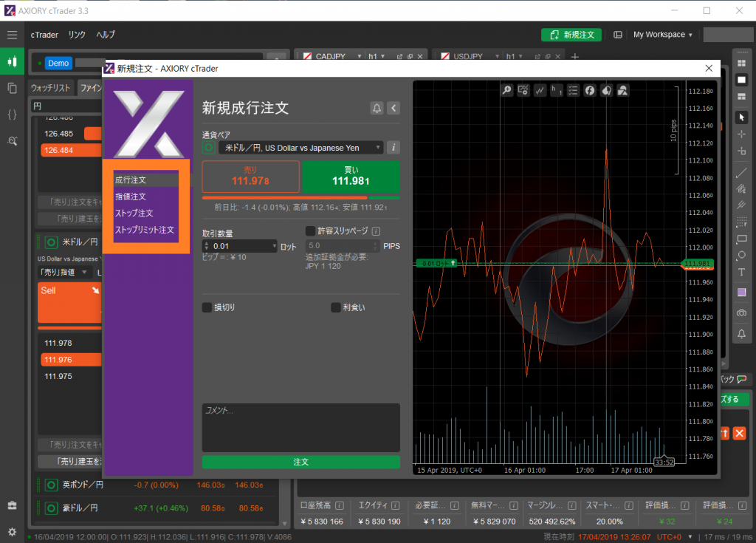This screenshot has width=756, height=543.
Task: Click the bell alert icon in order dialog
Action: tap(377, 108)
